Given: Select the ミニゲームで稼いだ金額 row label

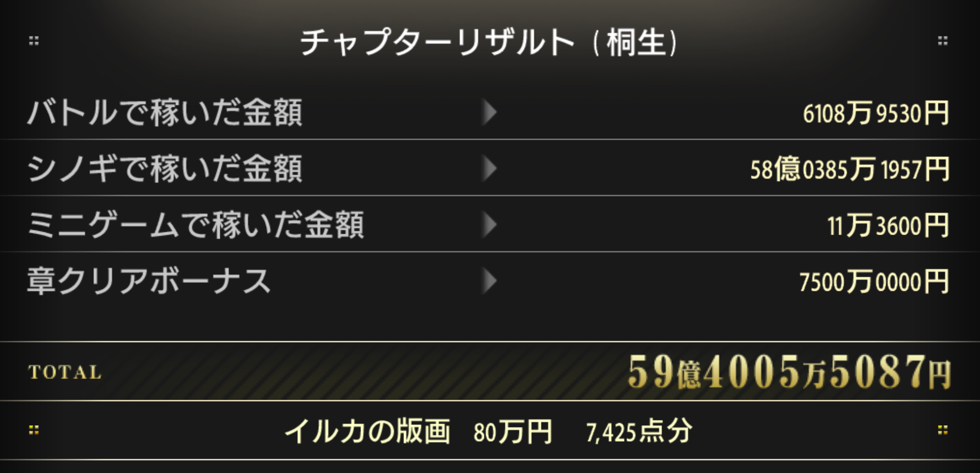Looking at the screenshot, I should pos(196,225).
